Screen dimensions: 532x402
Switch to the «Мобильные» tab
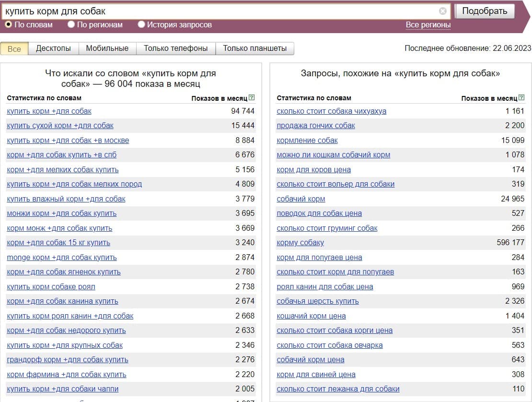tap(107, 48)
